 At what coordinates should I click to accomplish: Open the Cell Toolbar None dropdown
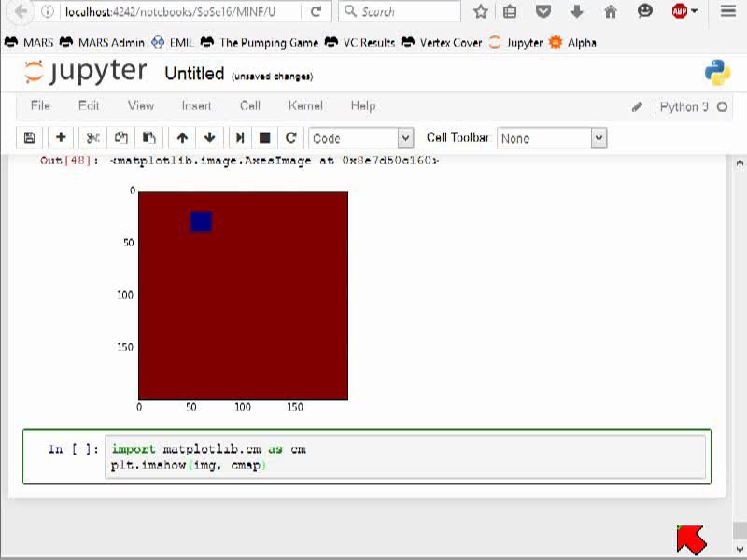click(x=552, y=138)
